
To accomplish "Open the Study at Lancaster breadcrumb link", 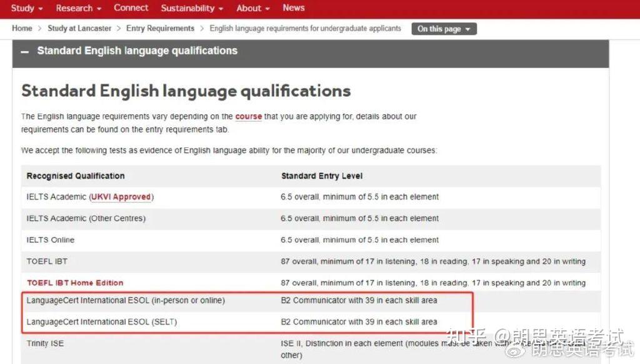I will pyautogui.click(x=79, y=28).
